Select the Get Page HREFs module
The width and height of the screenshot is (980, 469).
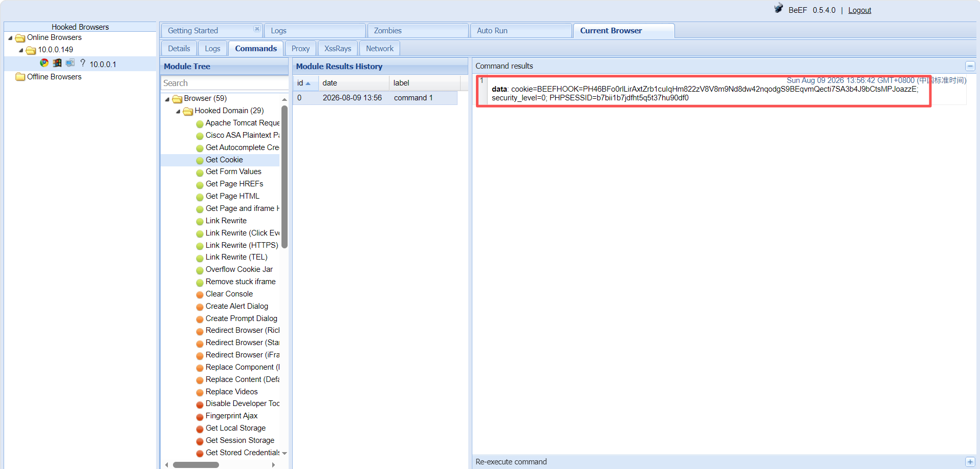coord(234,184)
